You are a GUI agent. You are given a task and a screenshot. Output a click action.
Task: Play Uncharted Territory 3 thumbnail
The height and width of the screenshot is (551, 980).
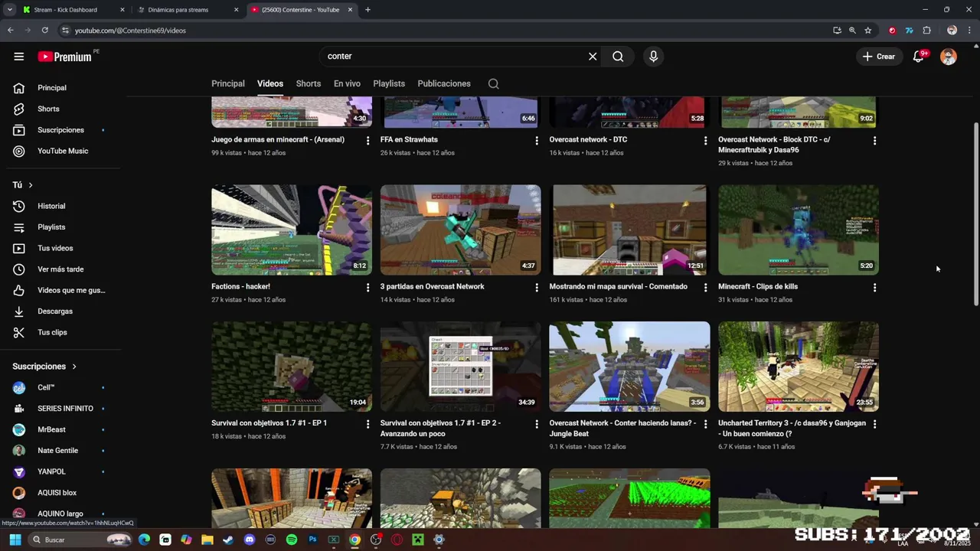[799, 367]
